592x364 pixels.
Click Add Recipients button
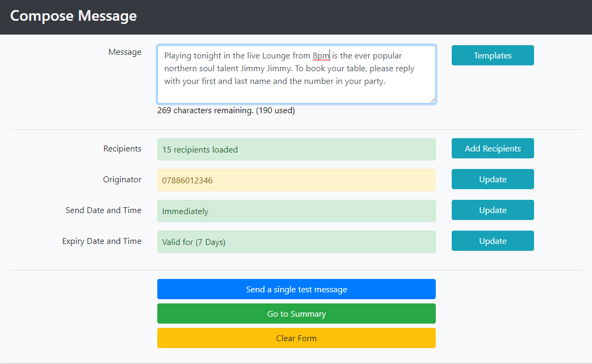click(493, 148)
